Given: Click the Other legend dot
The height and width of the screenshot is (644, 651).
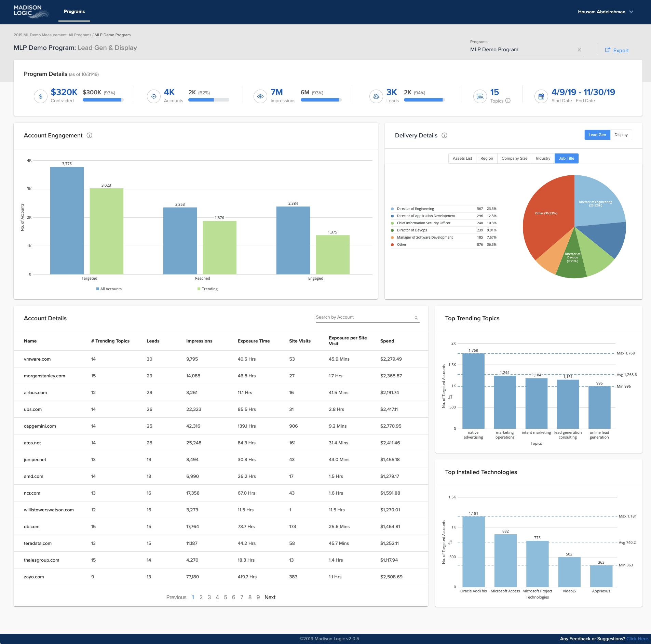Looking at the screenshot, I should [392, 245].
